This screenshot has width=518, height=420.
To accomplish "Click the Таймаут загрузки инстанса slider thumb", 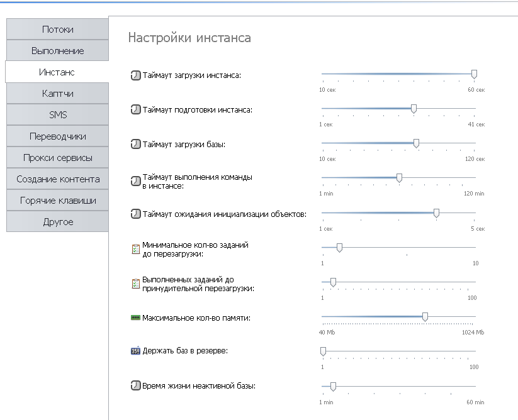I will pyautogui.click(x=474, y=74).
